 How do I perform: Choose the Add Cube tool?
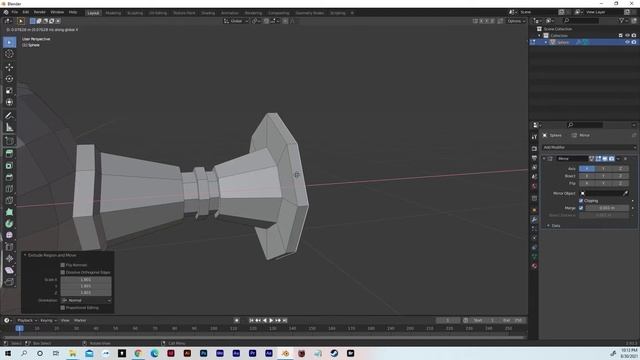point(9,141)
